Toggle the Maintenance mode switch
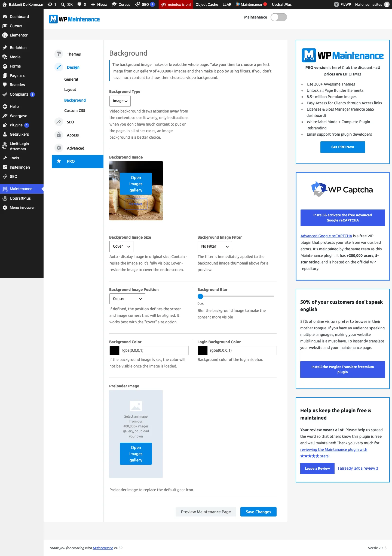The width and height of the screenshot is (392, 556). 279,17
